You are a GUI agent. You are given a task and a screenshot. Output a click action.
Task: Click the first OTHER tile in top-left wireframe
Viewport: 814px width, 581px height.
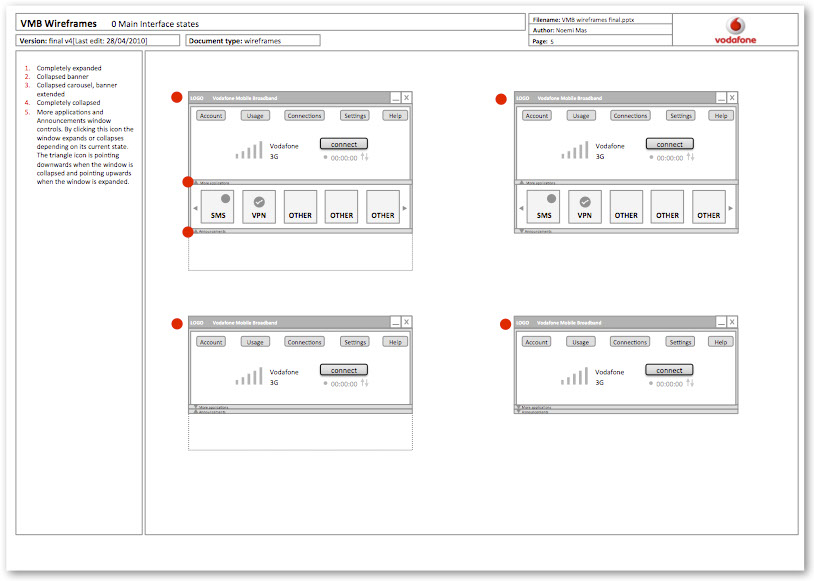(x=300, y=207)
